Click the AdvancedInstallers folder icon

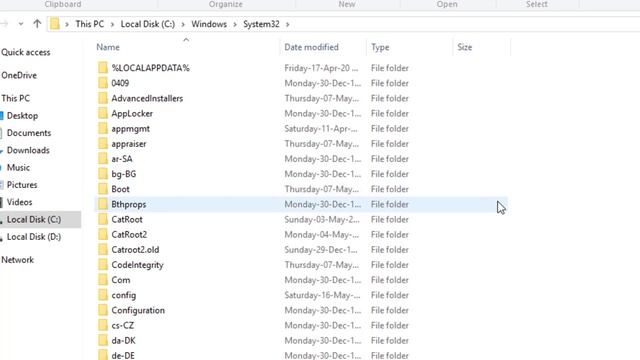coord(103,98)
